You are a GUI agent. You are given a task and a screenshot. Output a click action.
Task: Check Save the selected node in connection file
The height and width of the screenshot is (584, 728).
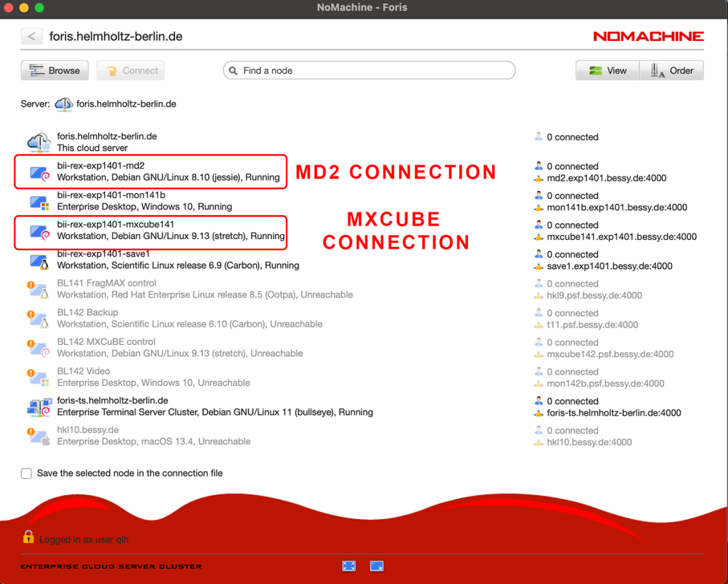(27, 473)
